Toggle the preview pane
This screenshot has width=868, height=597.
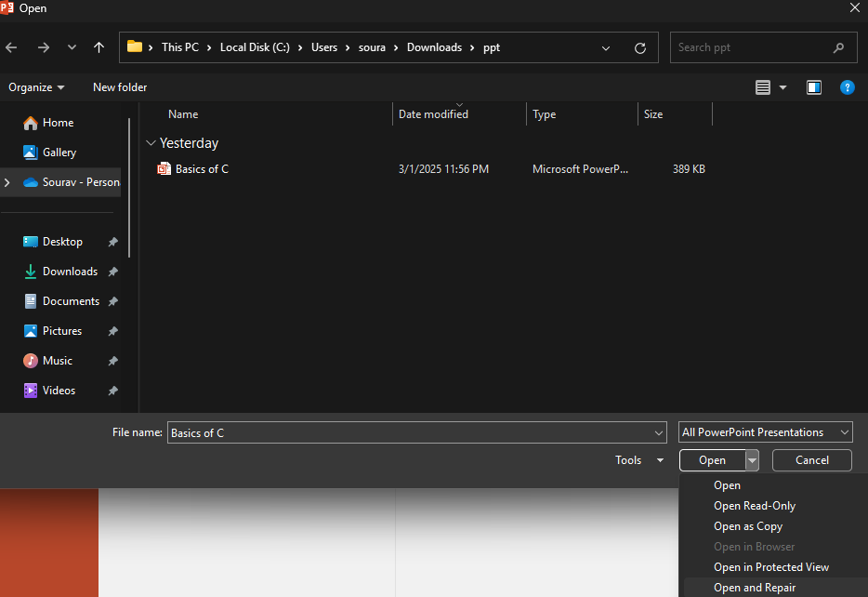point(814,87)
